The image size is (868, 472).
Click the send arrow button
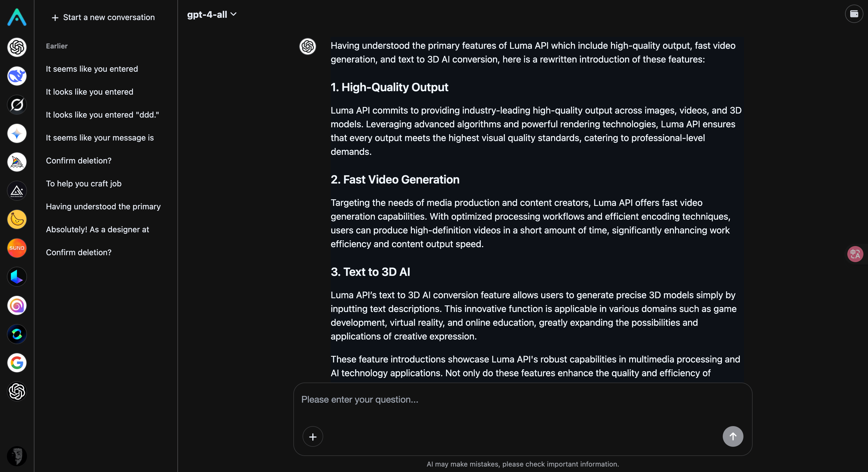tap(733, 436)
